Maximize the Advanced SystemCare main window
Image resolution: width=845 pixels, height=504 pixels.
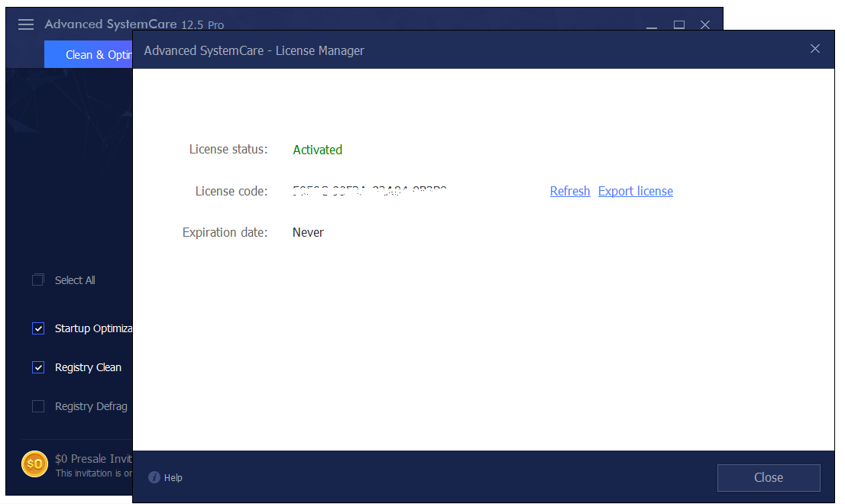[679, 24]
